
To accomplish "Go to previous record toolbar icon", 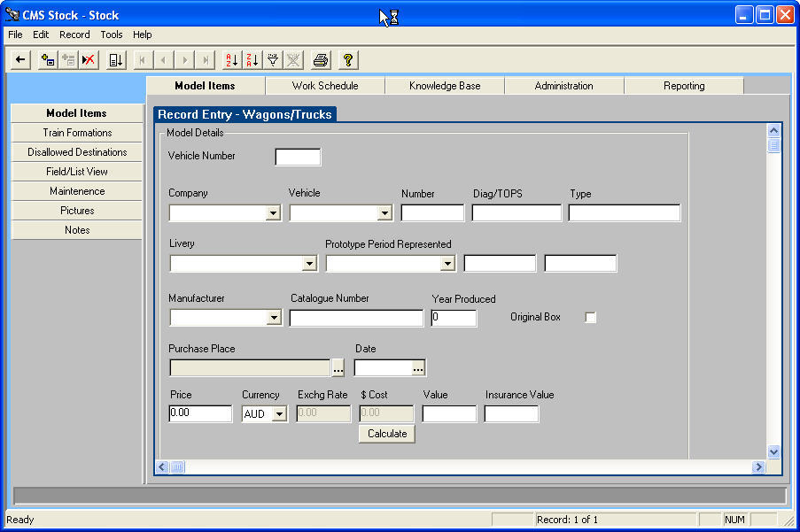I will (x=164, y=60).
